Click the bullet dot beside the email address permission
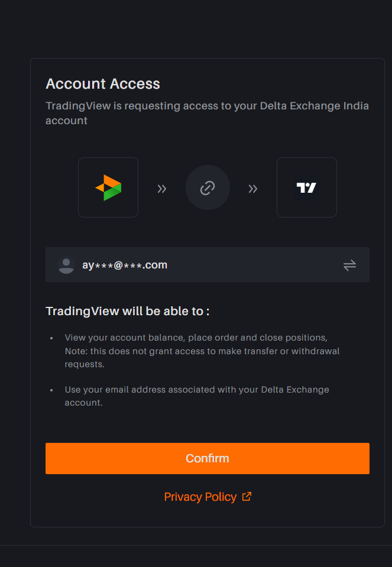The image size is (392, 567). click(x=51, y=390)
